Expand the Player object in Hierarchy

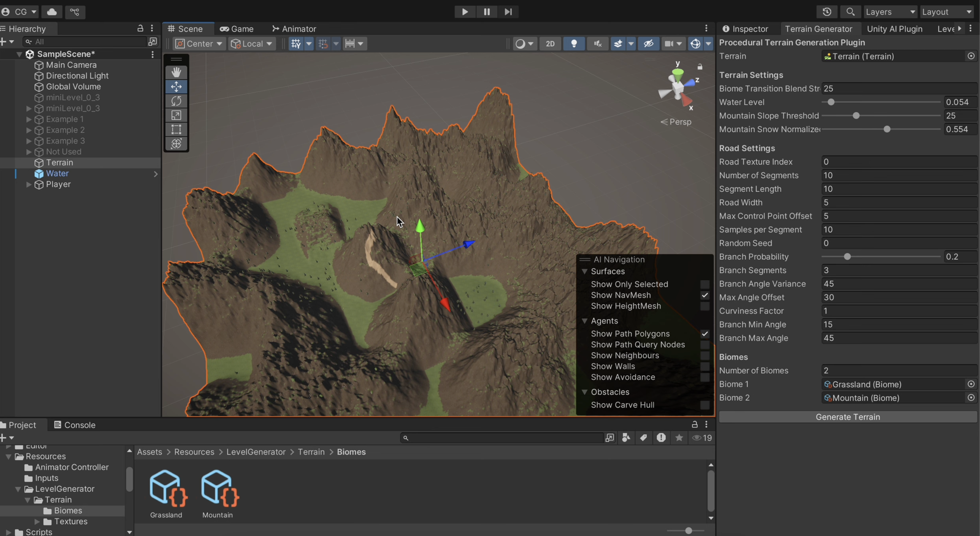(28, 184)
